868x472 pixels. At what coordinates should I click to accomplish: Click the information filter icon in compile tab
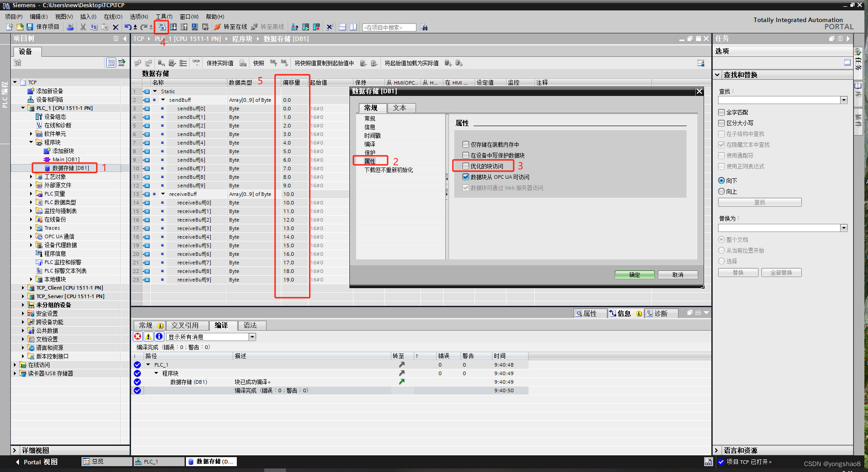pyautogui.click(x=159, y=336)
